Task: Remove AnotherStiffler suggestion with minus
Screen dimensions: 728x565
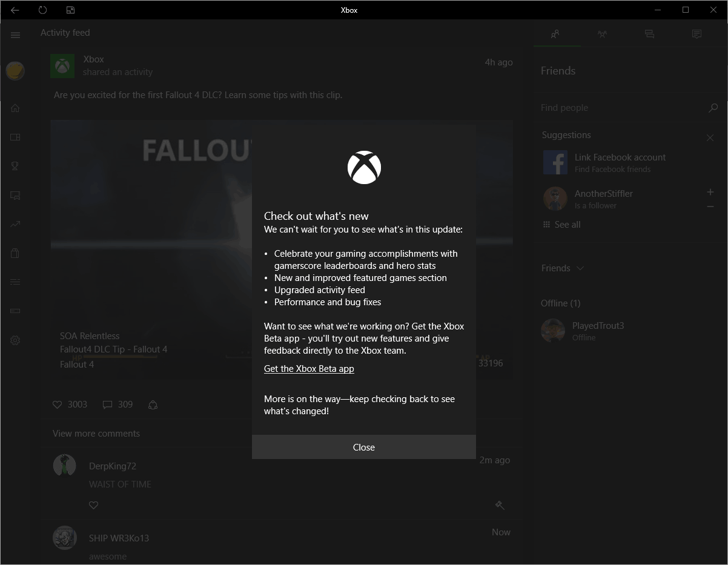Action: pyautogui.click(x=710, y=207)
